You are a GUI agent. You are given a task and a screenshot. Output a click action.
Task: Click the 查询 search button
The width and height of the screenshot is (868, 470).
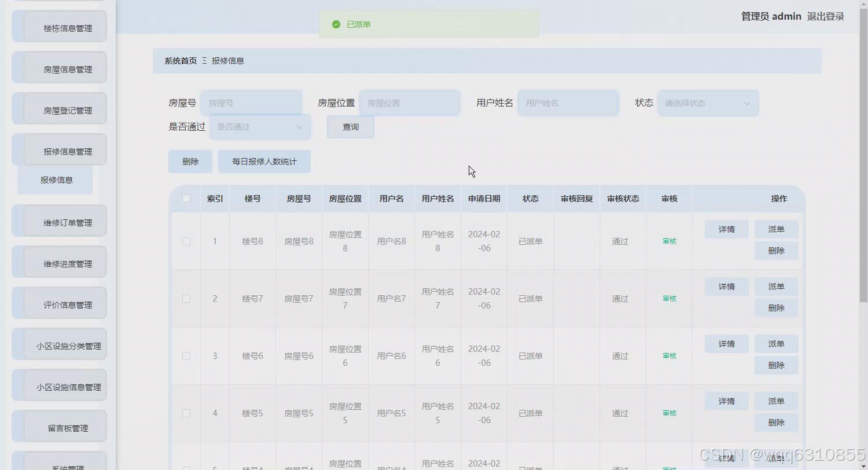[350, 127]
